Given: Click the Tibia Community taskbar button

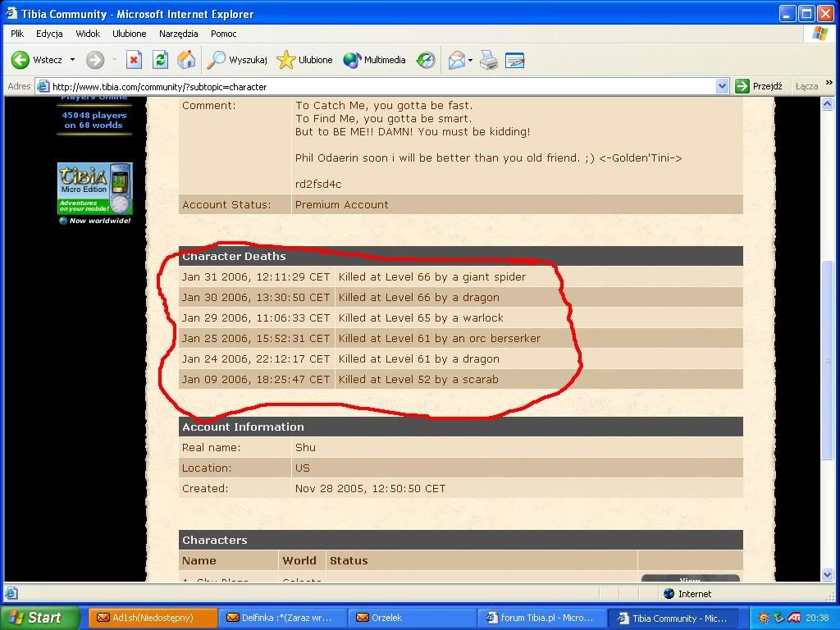Looking at the screenshot, I should 673,619.
